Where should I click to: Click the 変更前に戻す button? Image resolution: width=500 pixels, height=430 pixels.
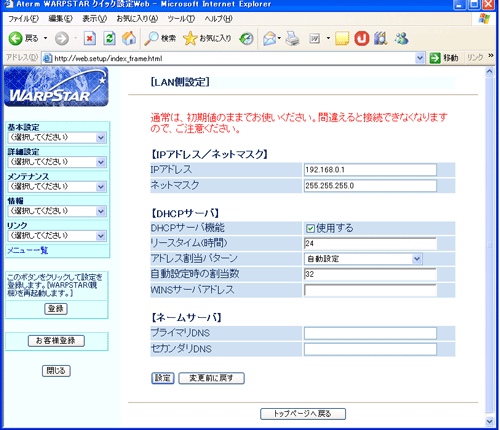(211, 378)
